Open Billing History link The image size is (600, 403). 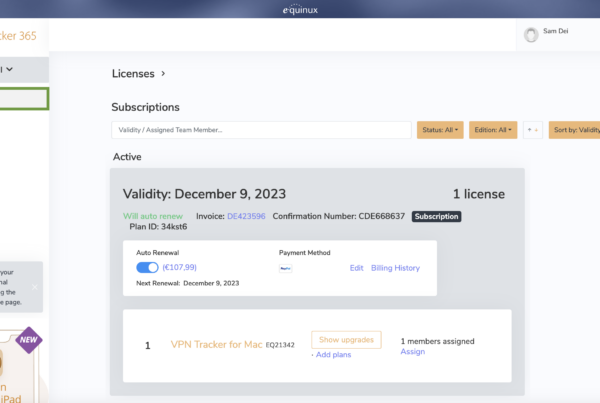[395, 268]
